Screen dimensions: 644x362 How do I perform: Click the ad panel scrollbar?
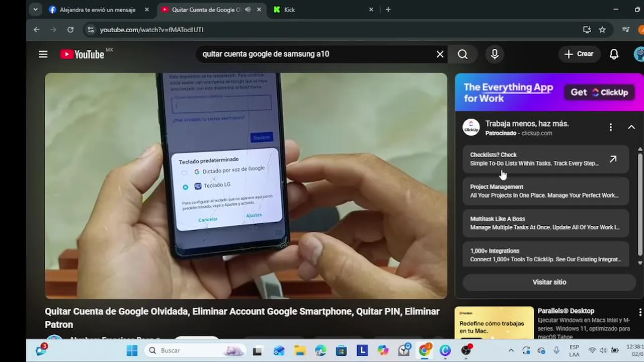[640, 206]
